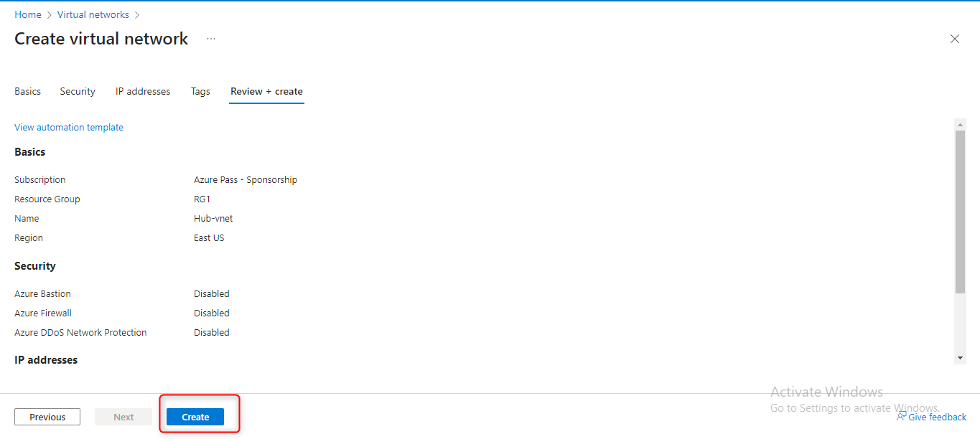Open the IP addresses tab
The image size is (980, 439).
pos(143,91)
